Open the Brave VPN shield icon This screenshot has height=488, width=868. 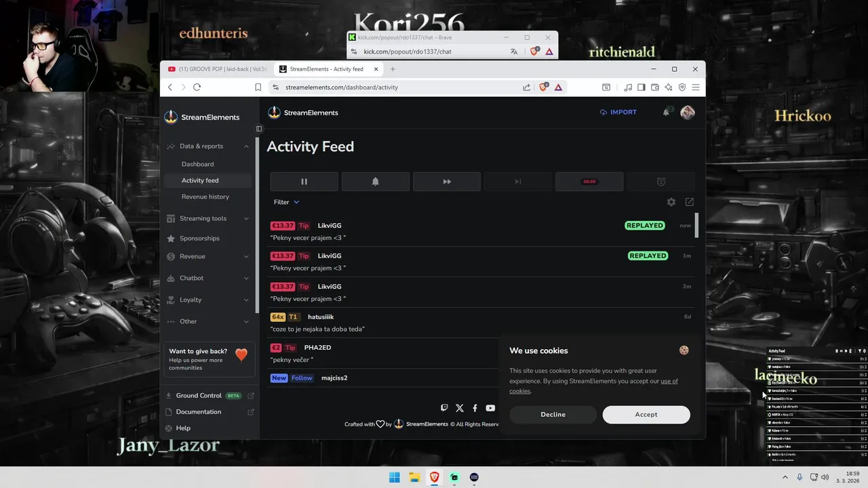click(x=682, y=87)
